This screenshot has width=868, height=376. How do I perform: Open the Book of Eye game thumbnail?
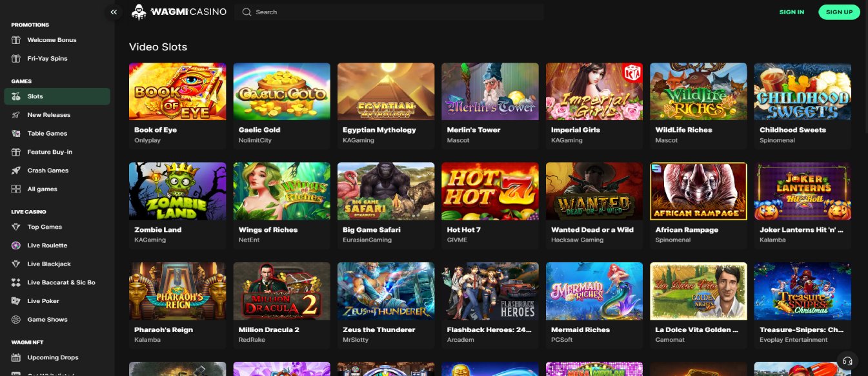(177, 91)
